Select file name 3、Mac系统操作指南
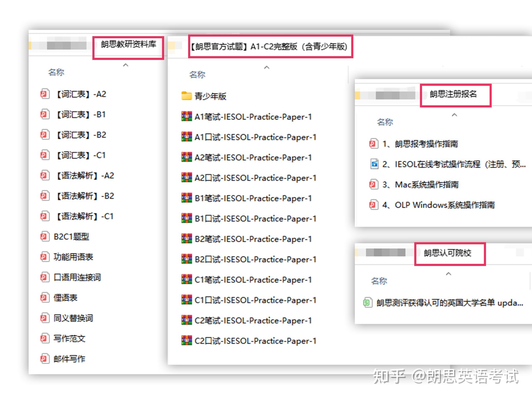Image resolution: width=532 pixels, height=398 pixels. (421, 185)
